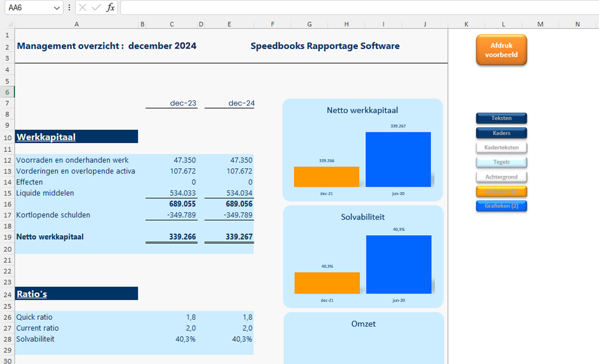Open the Name Box dropdown arrow
Screen dimensions: 599x364
(x=56, y=8)
